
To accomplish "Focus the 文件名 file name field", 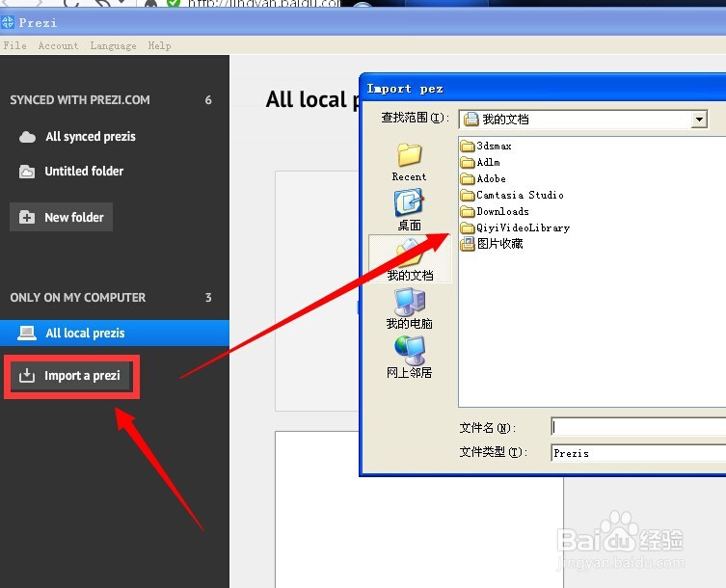I will pos(638,427).
